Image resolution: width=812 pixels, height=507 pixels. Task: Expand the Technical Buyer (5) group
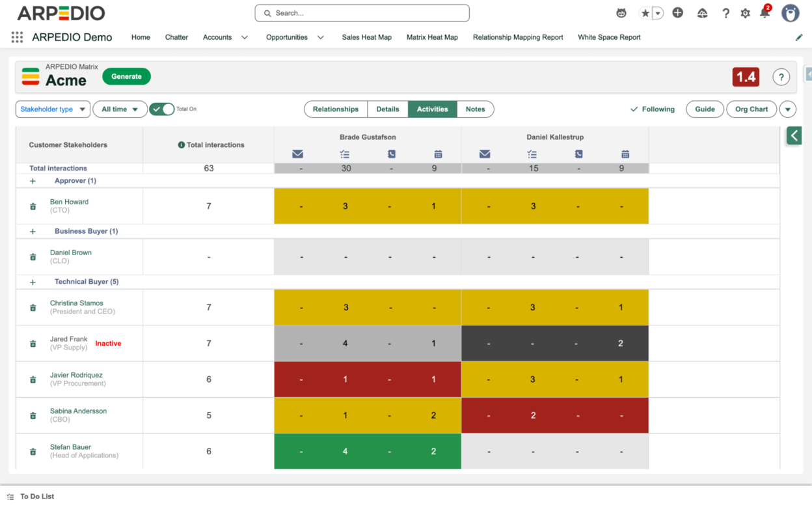click(x=33, y=282)
